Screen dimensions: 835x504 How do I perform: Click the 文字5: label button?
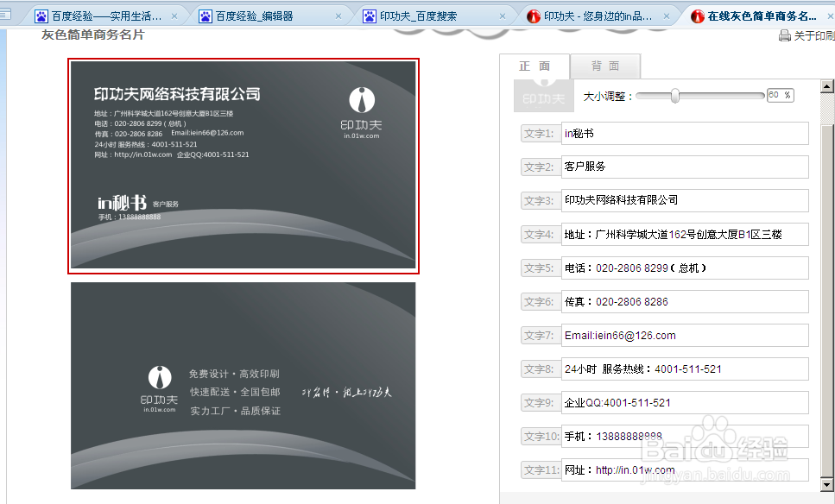[541, 268]
